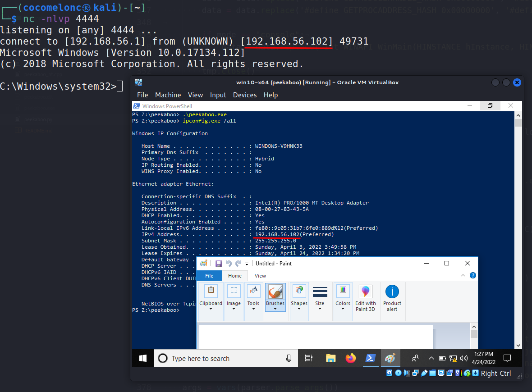
Task: Click VirtualBox hard disk activity indicator
Action: pos(389,373)
